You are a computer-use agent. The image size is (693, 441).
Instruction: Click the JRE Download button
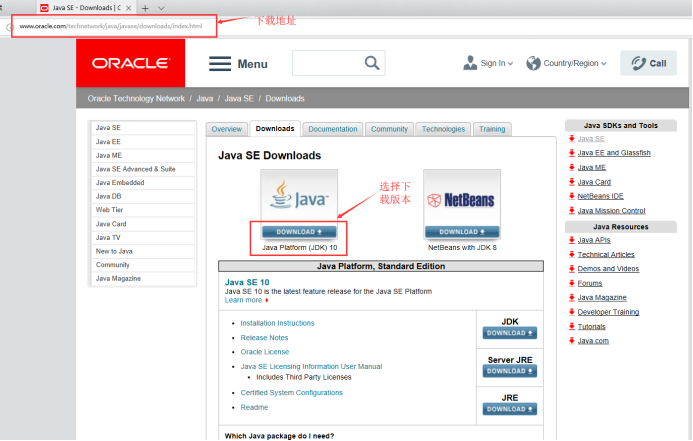coord(510,409)
